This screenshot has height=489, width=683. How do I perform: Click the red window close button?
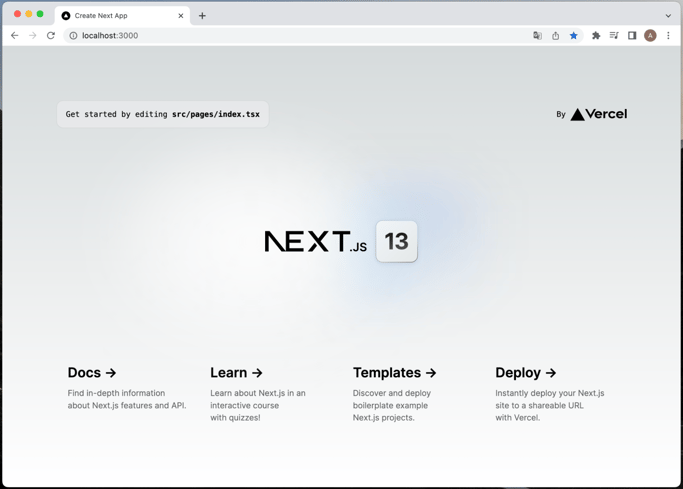pyautogui.click(x=17, y=14)
